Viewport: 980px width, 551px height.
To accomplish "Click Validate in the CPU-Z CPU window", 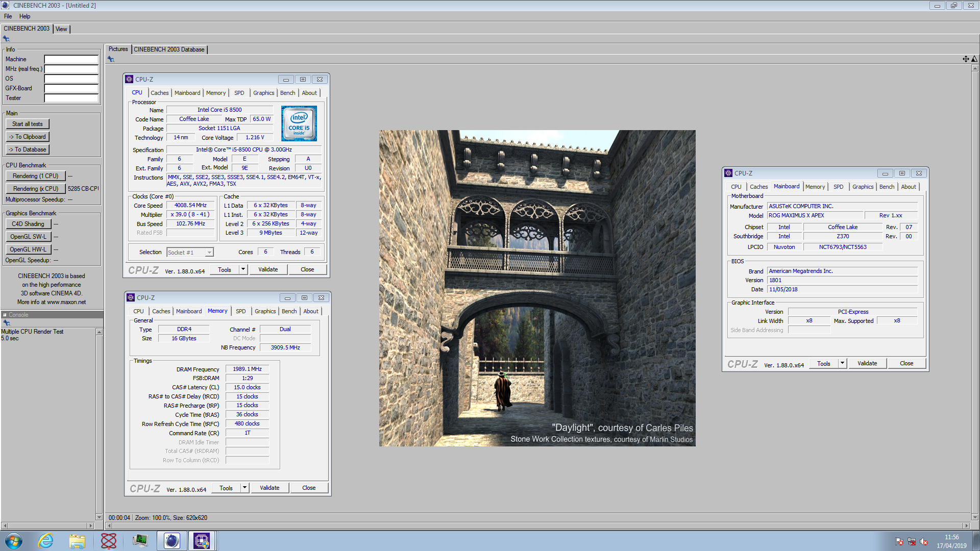I will coord(268,269).
